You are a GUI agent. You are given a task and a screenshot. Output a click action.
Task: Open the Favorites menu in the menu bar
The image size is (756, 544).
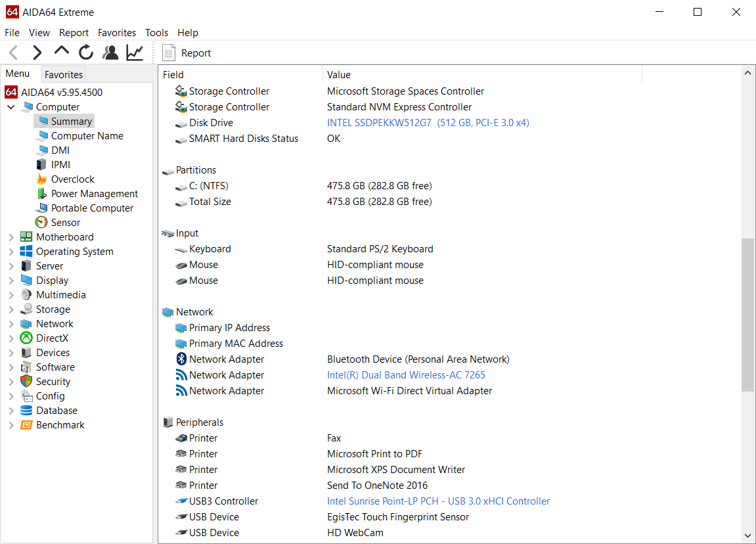[x=117, y=32]
